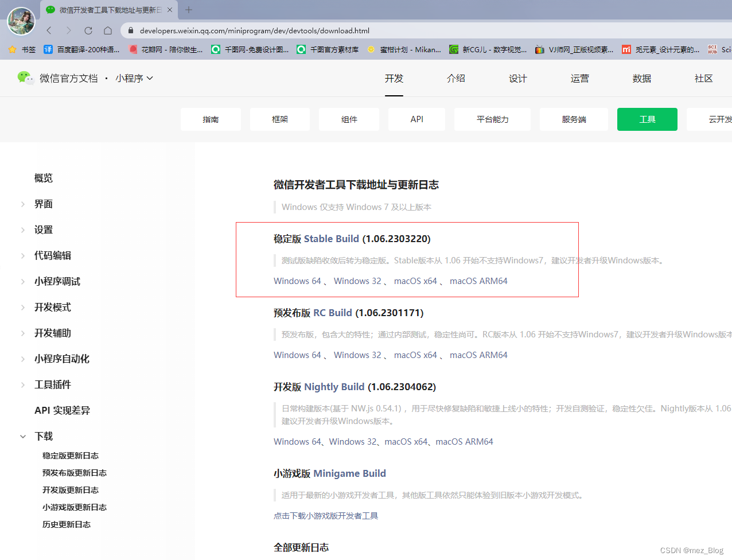Image resolution: width=732 pixels, height=560 pixels.
Task: Open 千图网-免费设计图 bookmark
Action: (250, 49)
